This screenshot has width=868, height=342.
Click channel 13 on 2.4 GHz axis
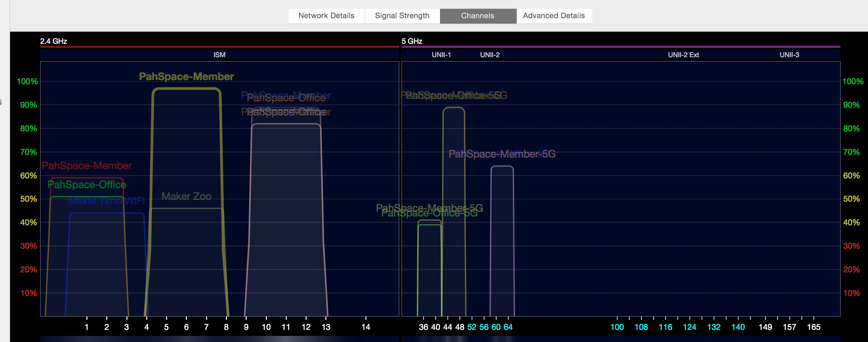coord(326,327)
